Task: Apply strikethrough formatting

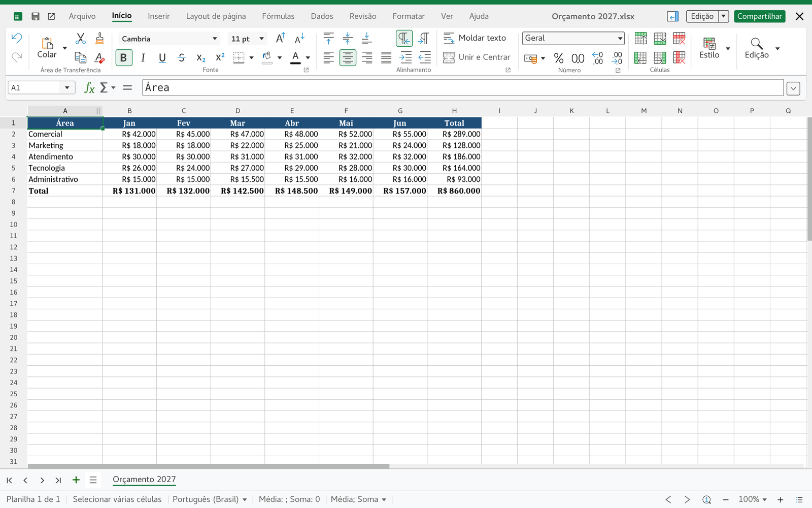Action: [182, 58]
